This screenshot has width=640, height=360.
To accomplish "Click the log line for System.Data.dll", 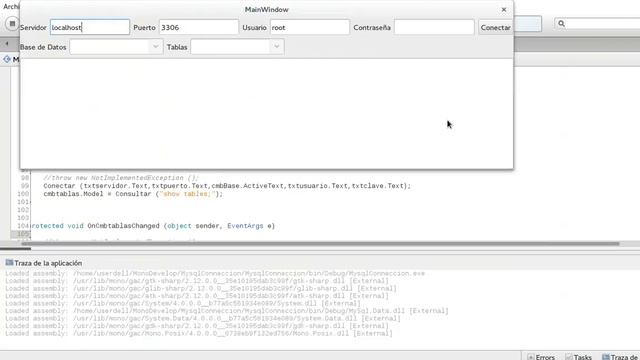I will click(x=203, y=318).
